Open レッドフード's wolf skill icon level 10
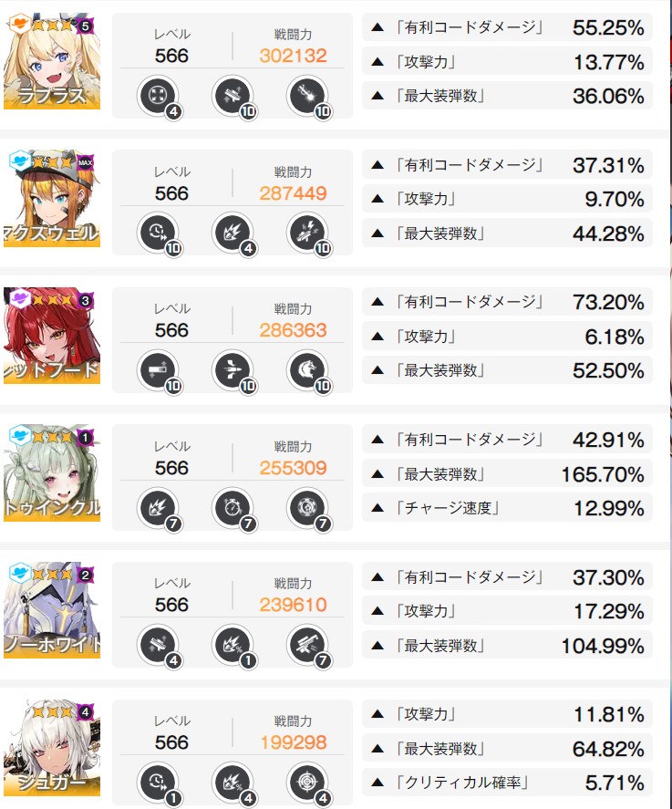The height and width of the screenshot is (809, 672). [x=307, y=370]
